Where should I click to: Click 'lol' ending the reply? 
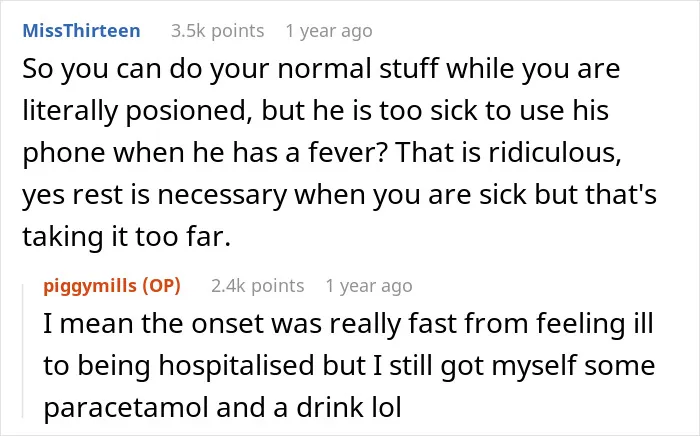[387, 408]
